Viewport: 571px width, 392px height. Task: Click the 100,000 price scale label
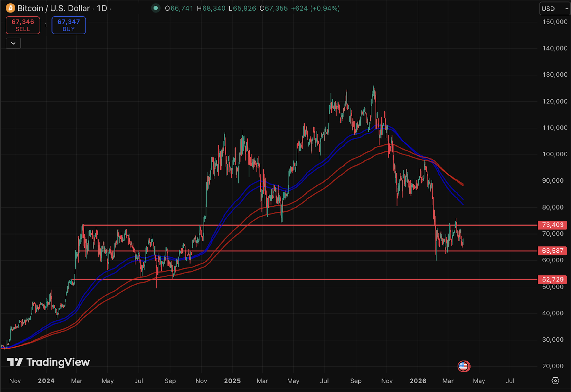point(555,154)
